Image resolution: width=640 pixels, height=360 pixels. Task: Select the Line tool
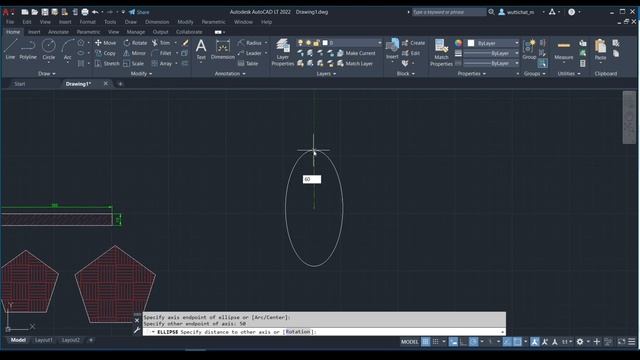(10, 49)
